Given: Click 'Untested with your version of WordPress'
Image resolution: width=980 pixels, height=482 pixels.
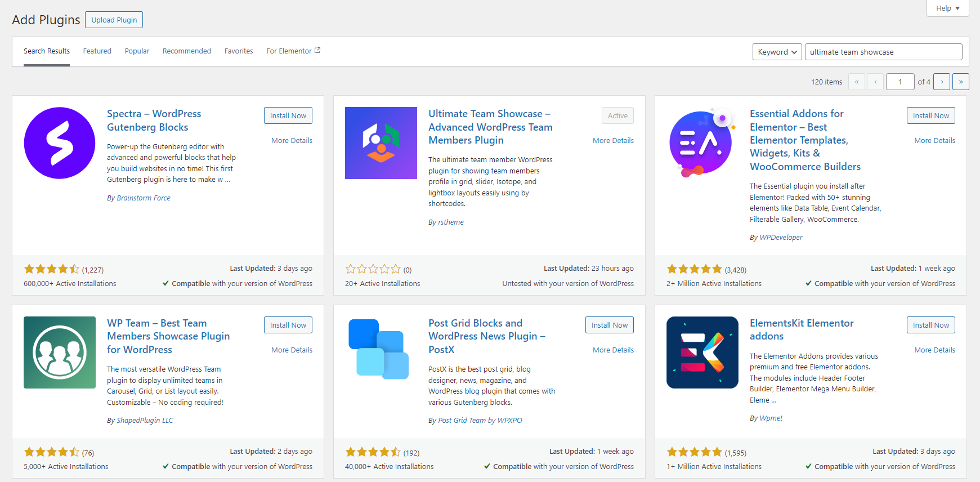Looking at the screenshot, I should (x=568, y=284).
